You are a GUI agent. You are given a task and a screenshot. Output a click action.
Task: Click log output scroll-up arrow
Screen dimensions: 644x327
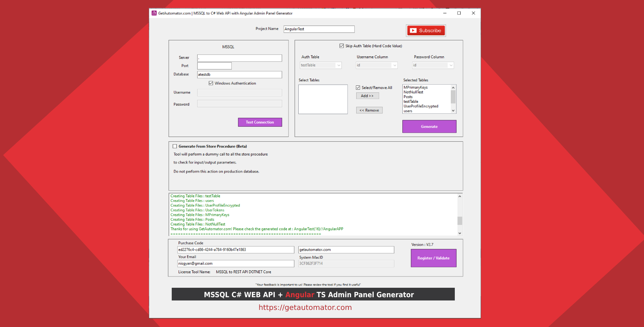460,197
